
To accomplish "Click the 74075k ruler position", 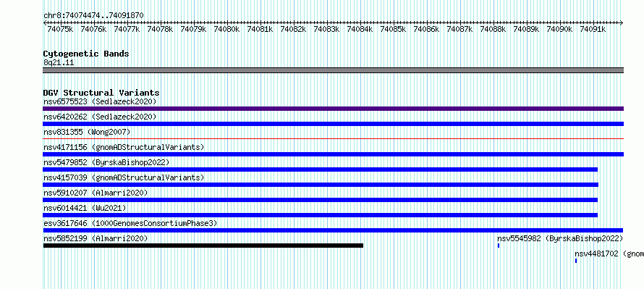I will pos(60,29).
